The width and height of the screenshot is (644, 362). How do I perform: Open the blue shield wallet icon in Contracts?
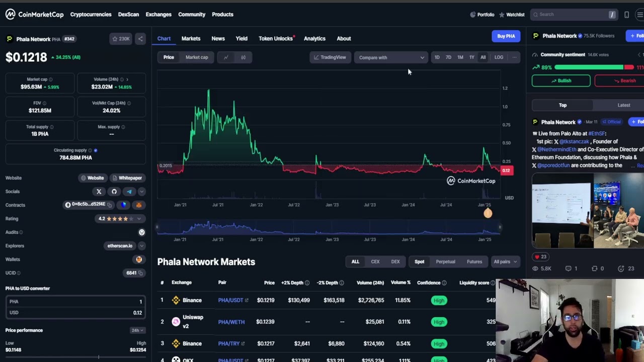(124, 205)
